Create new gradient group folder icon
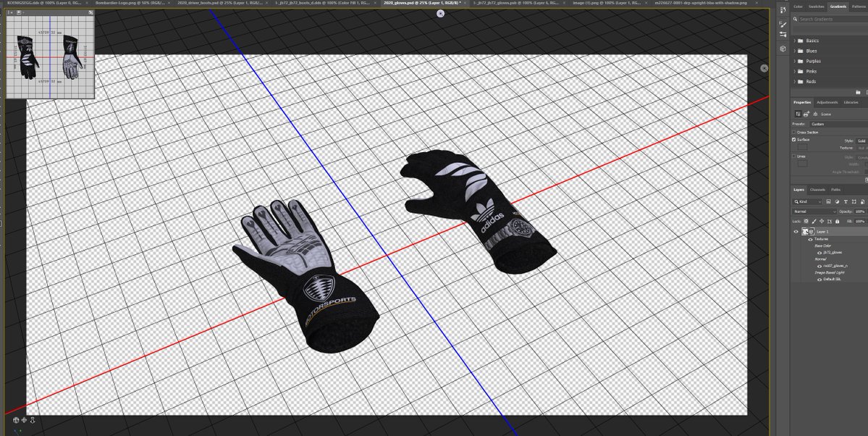This screenshot has height=436, width=868. 858,92
